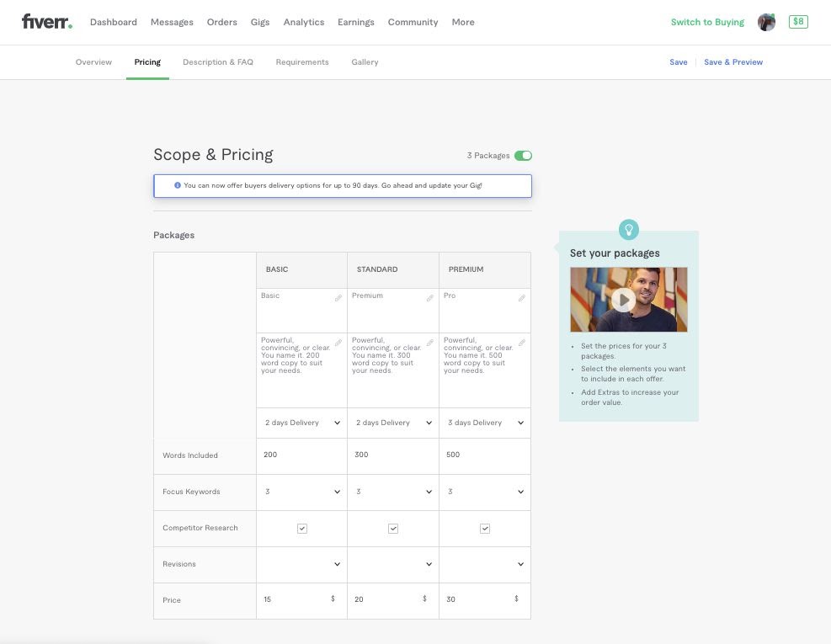Viewport: 831px width, 644px height.
Task: Open Messages in top navigation
Action: click(x=172, y=22)
